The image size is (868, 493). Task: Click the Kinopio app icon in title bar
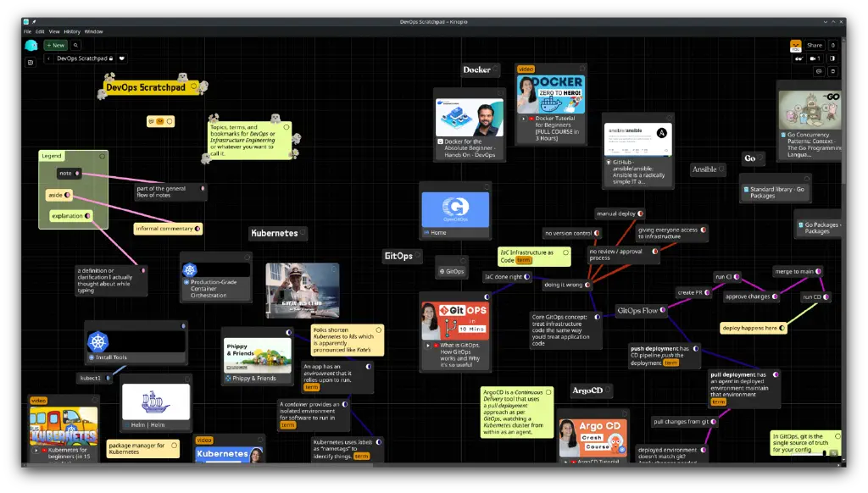26,22
